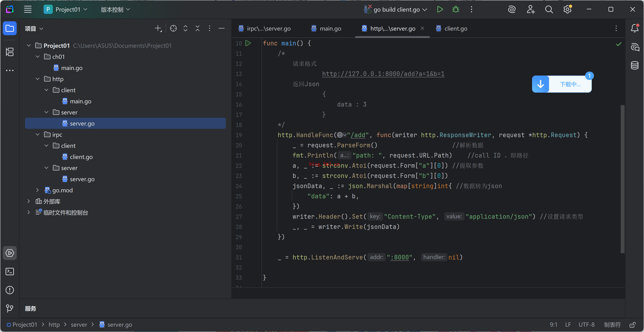Switch to the main.go editor tab
Screen dimensions: 644x332
[x=326, y=28]
